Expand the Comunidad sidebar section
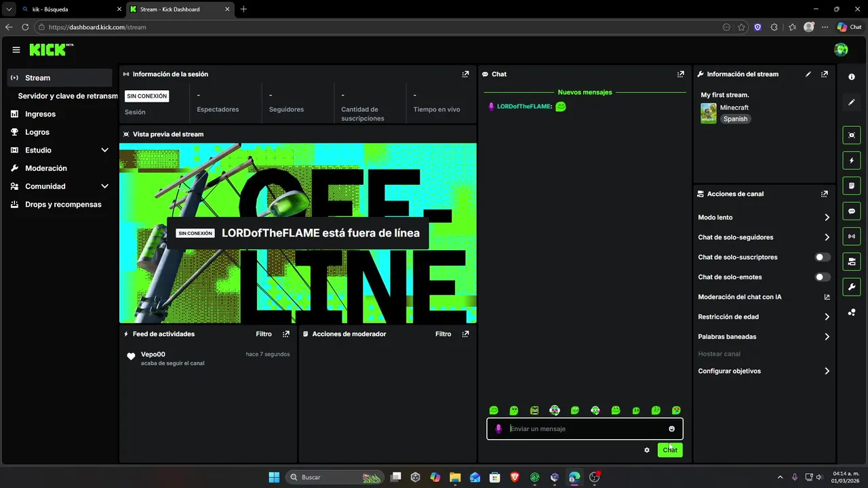This screenshot has height=488, width=868. [x=104, y=186]
